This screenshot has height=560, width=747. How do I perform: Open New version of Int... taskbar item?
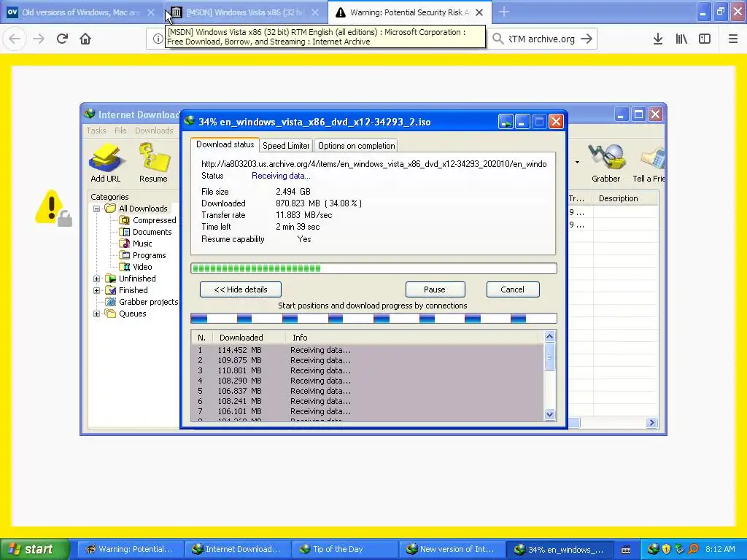point(451,549)
